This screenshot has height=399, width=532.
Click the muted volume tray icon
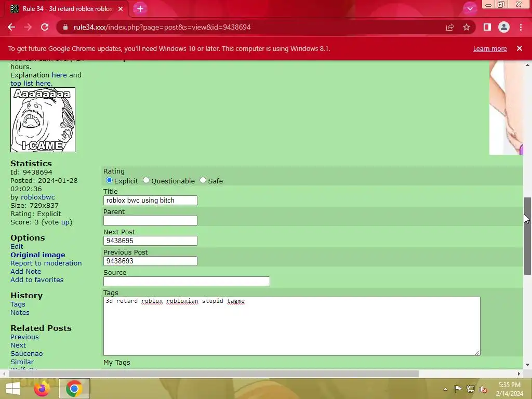[x=483, y=389]
